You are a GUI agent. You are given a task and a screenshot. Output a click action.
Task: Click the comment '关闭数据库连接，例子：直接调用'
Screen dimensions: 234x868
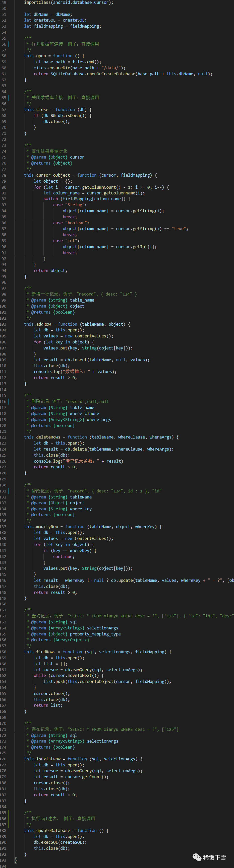(65, 98)
